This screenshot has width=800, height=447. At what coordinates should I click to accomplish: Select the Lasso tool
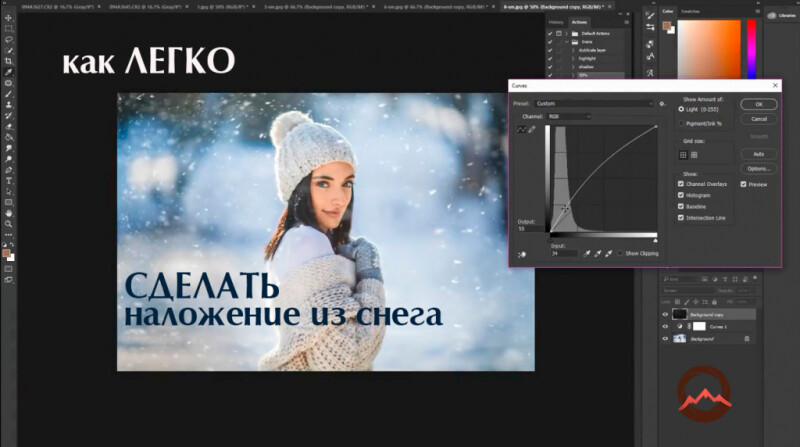click(x=8, y=39)
